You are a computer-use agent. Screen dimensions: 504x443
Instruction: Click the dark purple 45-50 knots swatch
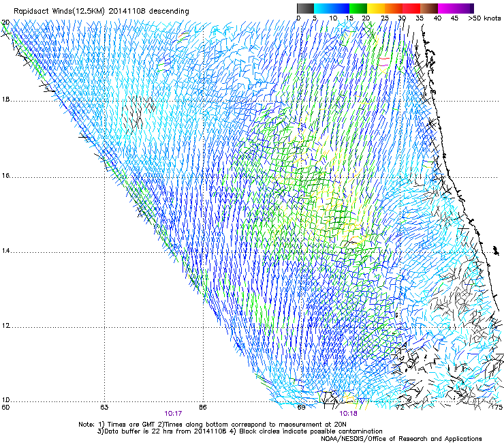point(464,8)
